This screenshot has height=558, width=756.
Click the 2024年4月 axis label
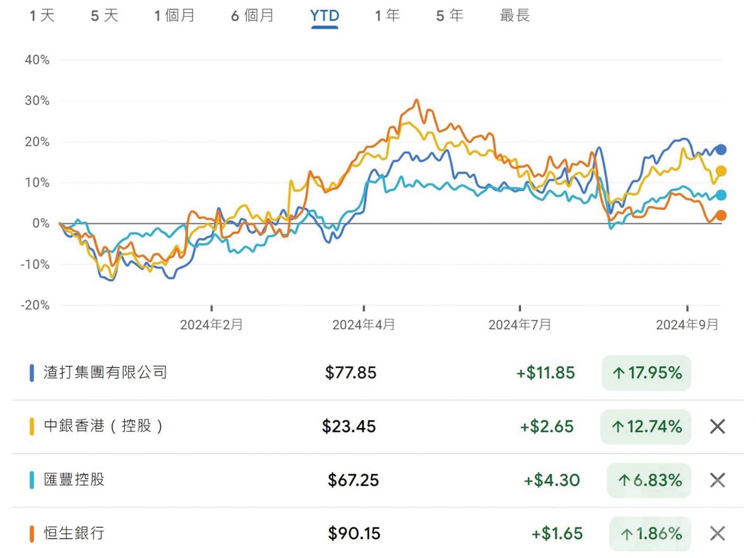[363, 325]
